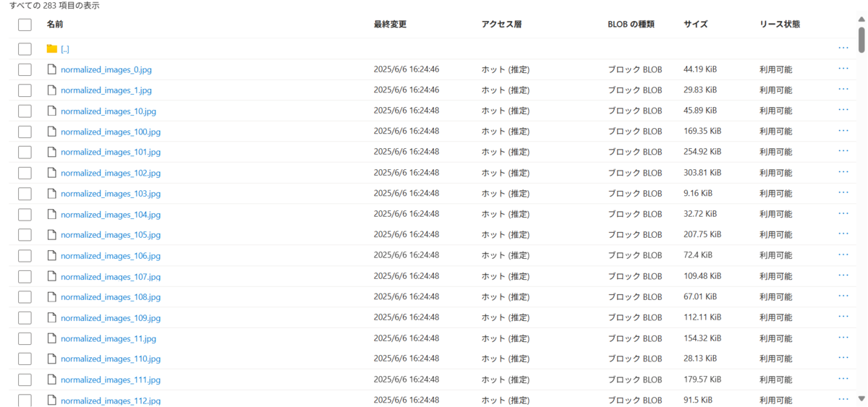Click file icon of normalized_images_0.jpg

51,69
